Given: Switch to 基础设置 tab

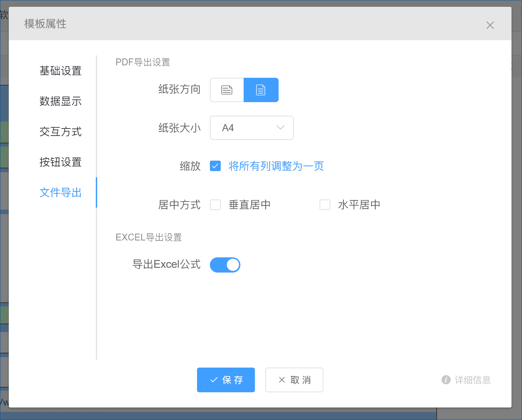Looking at the screenshot, I should 61,71.
